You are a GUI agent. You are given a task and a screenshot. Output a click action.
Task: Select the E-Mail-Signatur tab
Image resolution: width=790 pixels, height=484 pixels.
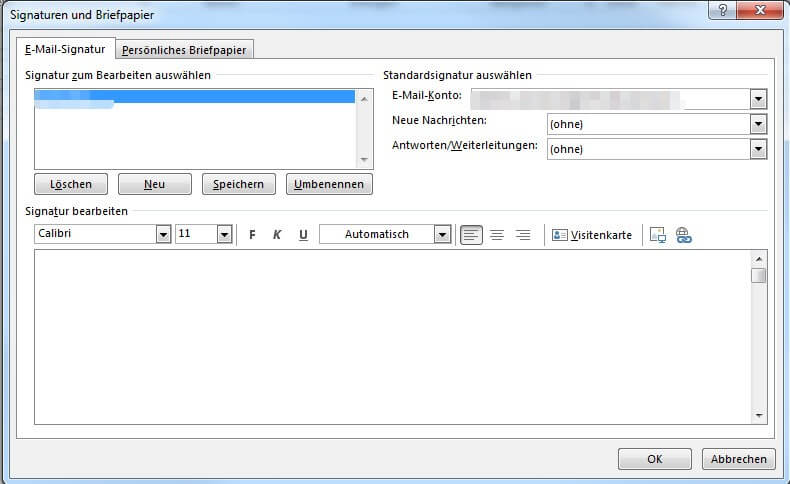point(65,49)
